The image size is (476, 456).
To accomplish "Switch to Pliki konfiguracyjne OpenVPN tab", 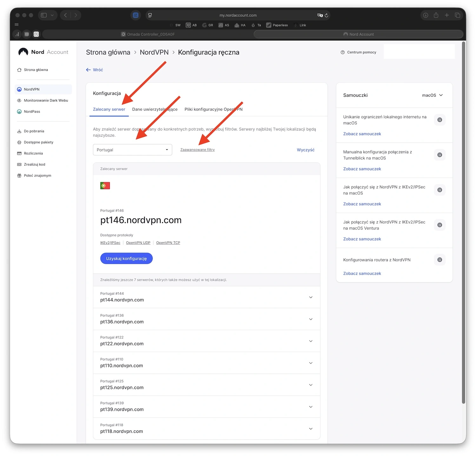I will point(213,109).
